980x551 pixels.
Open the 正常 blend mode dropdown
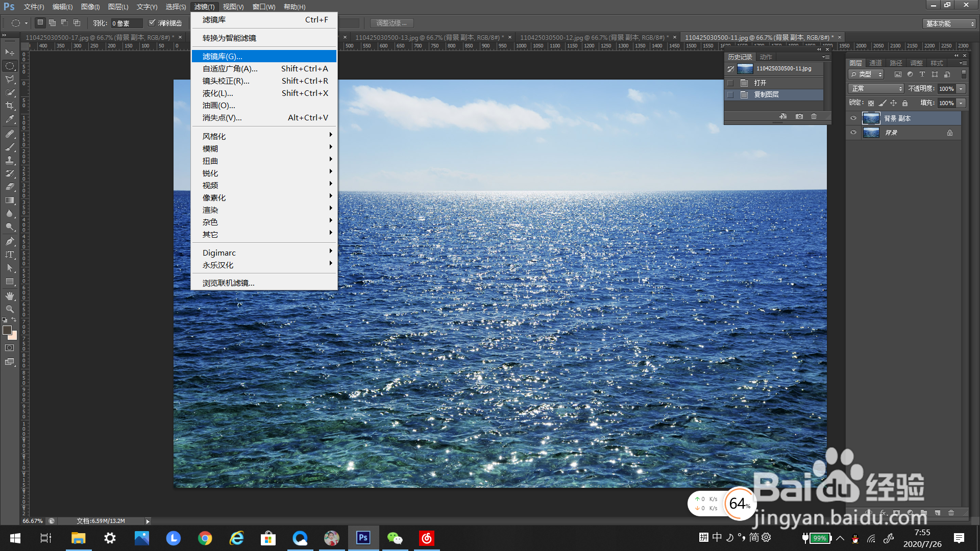pyautogui.click(x=876, y=89)
